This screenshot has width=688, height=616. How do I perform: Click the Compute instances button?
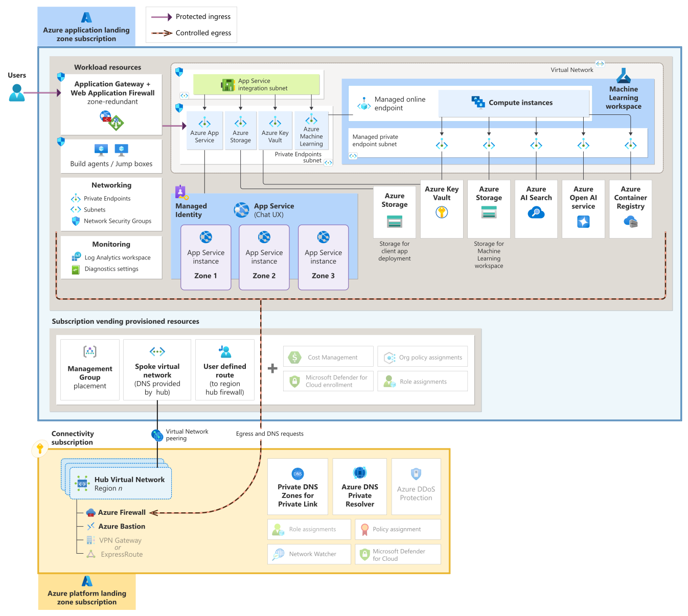click(x=514, y=102)
